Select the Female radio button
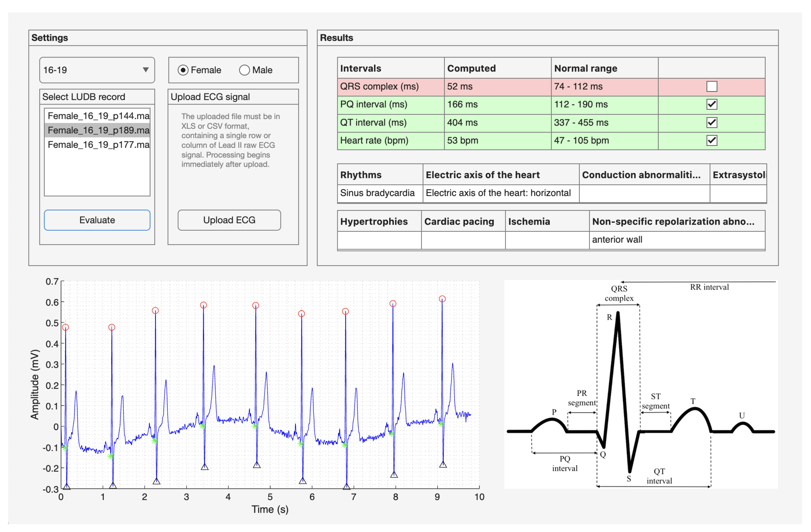811x532 pixels. pyautogui.click(x=183, y=70)
